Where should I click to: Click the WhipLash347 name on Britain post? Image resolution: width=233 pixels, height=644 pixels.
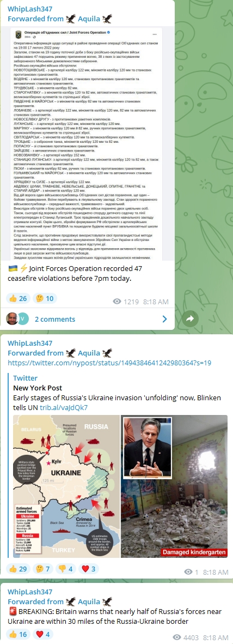[x=30, y=592]
